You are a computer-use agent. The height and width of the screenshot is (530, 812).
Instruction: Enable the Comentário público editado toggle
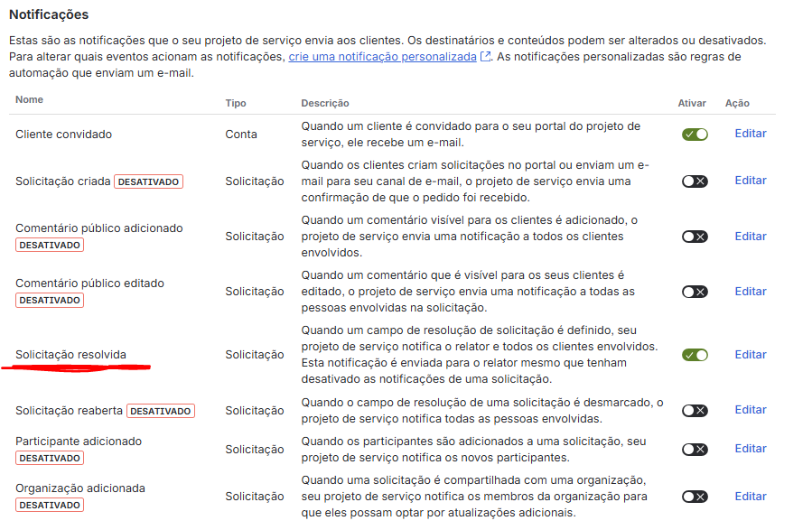click(x=695, y=292)
